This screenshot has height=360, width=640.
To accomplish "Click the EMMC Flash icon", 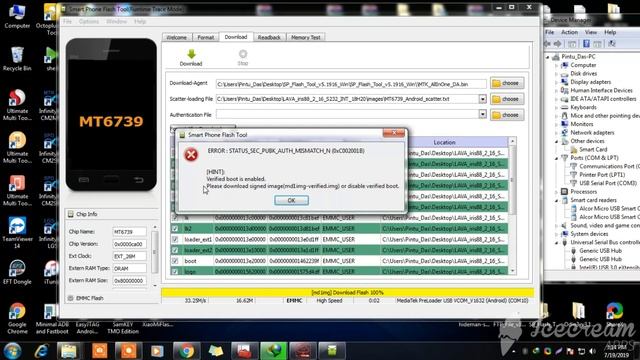I will coord(71,298).
